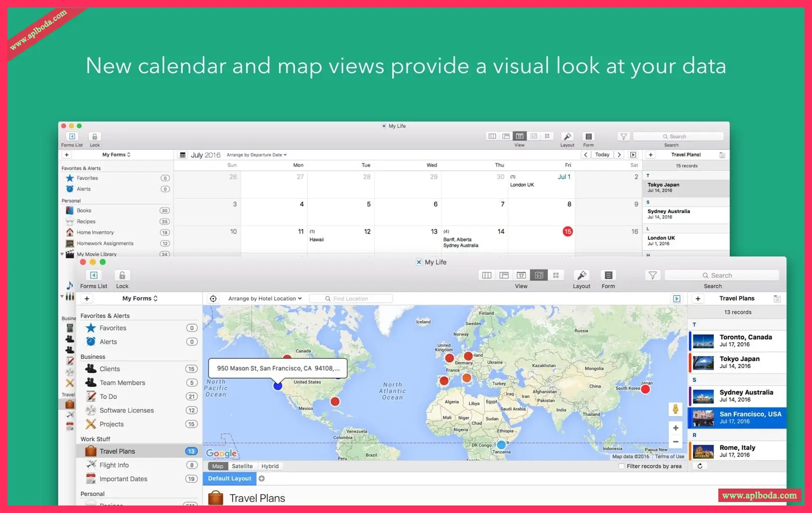The height and width of the screenshot is (513, 812).
Task: Click the Lock icon in front window
Action: (x=122, y=275)
